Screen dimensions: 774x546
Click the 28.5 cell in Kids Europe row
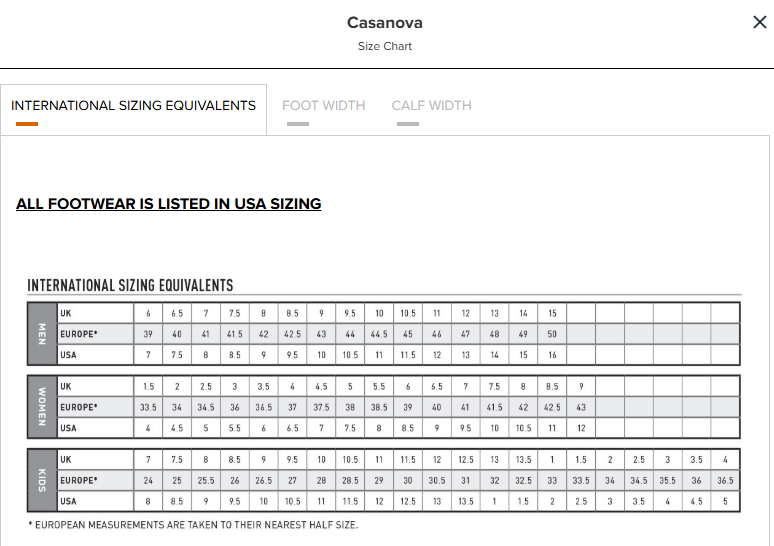coord(350,480)
